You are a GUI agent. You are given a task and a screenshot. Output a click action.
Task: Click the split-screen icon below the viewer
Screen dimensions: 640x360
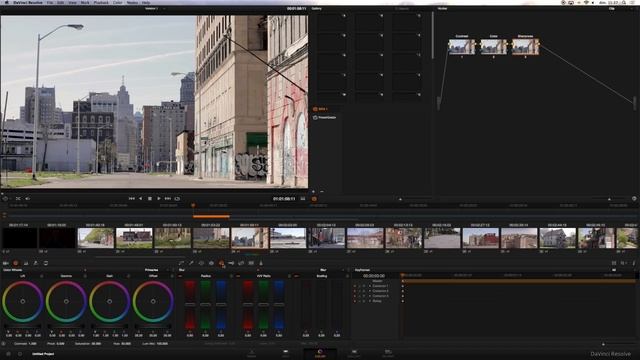pos(18,198)
